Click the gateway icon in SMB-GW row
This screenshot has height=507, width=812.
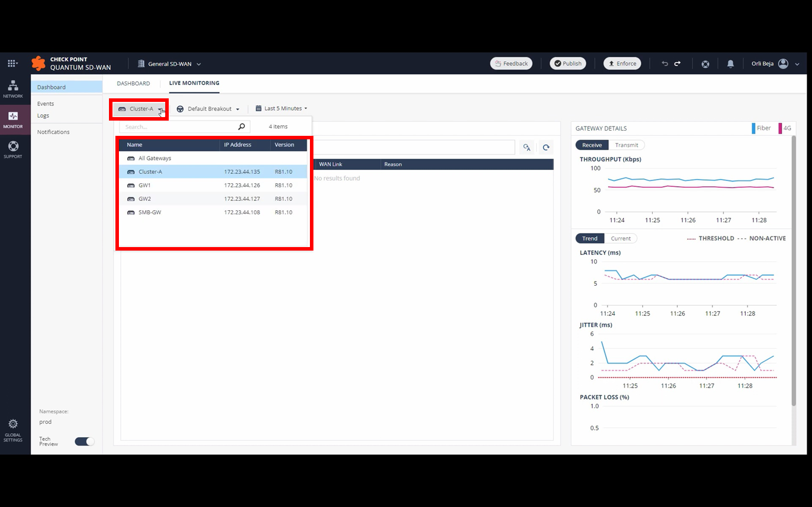[x=131, y=213]
